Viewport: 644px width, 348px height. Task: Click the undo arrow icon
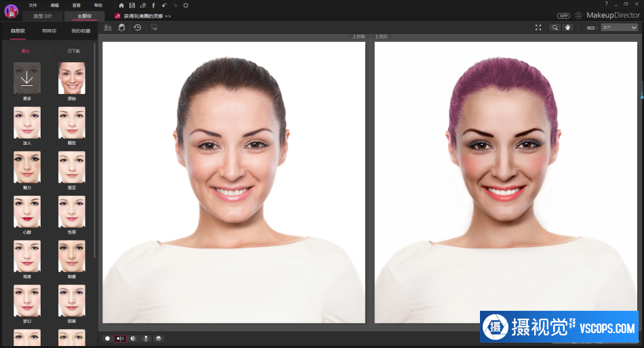(x=164, y=5)
